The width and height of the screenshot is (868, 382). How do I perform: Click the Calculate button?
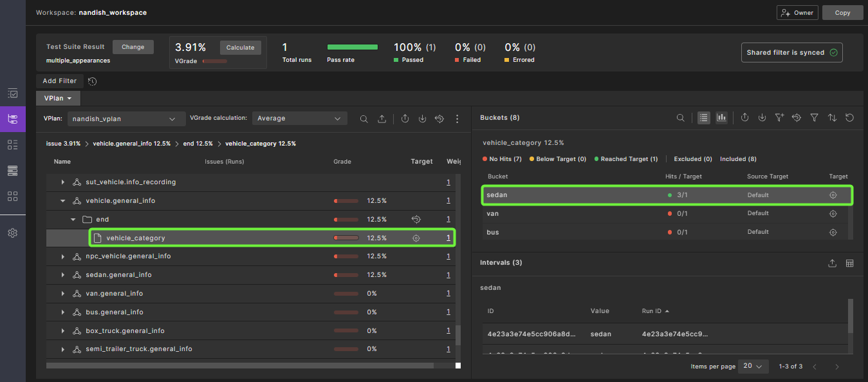[241, 47]
